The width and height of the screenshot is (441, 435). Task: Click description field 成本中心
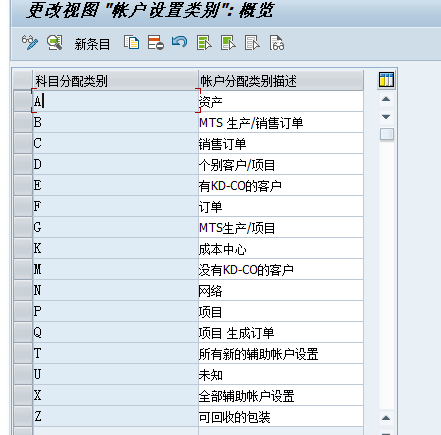pos(281,248)
